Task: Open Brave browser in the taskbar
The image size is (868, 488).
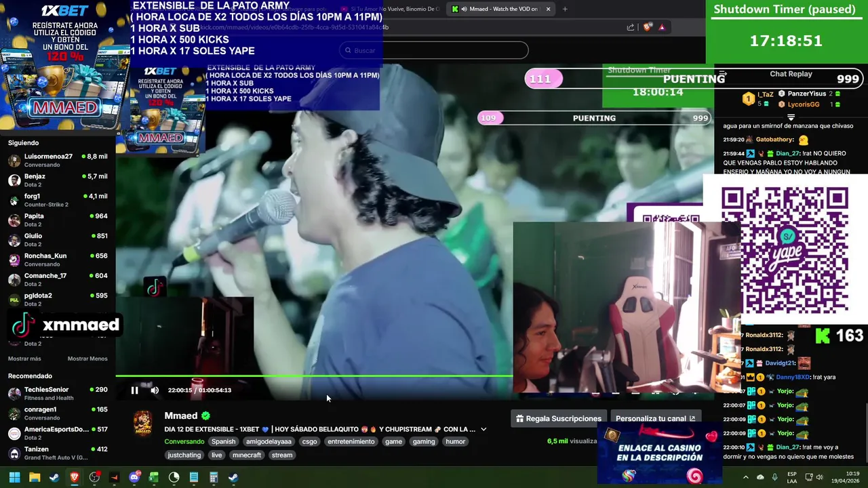Action: (75, 477)
